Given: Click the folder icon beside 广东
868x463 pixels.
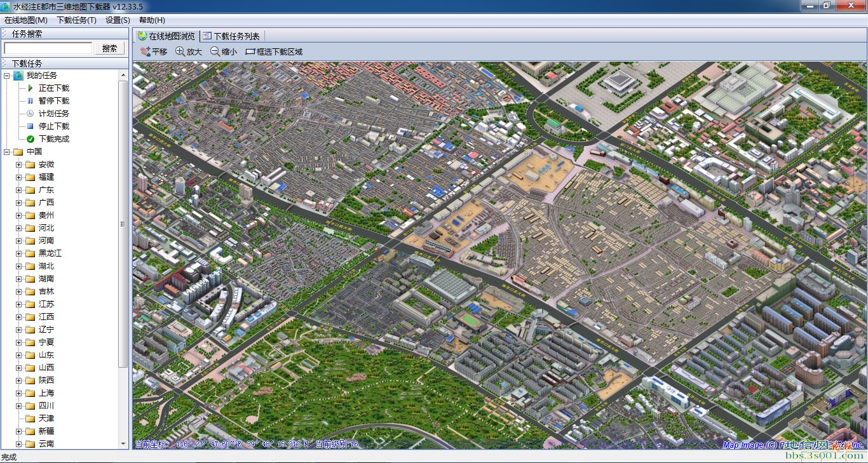Looking at the screenshot, I should [x=30, y=190].
